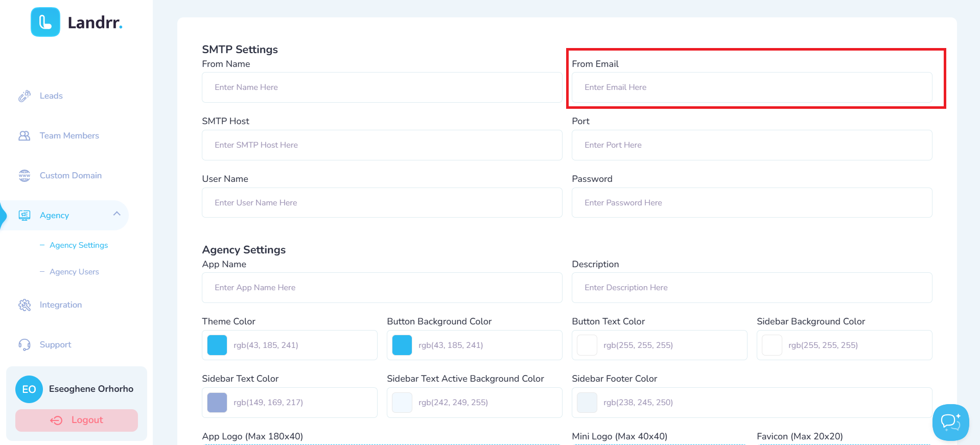Click the logout arrow icon

point(56,420)
